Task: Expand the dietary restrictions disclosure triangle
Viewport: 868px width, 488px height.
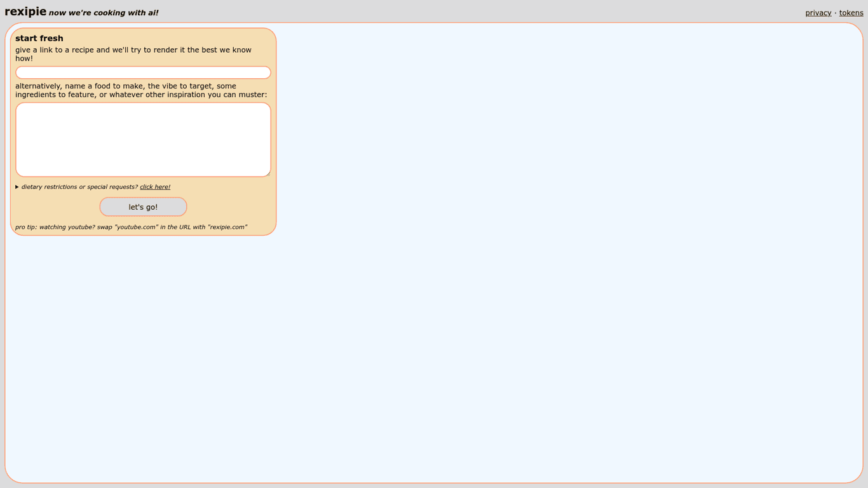Action: click(x=17, y=187)
